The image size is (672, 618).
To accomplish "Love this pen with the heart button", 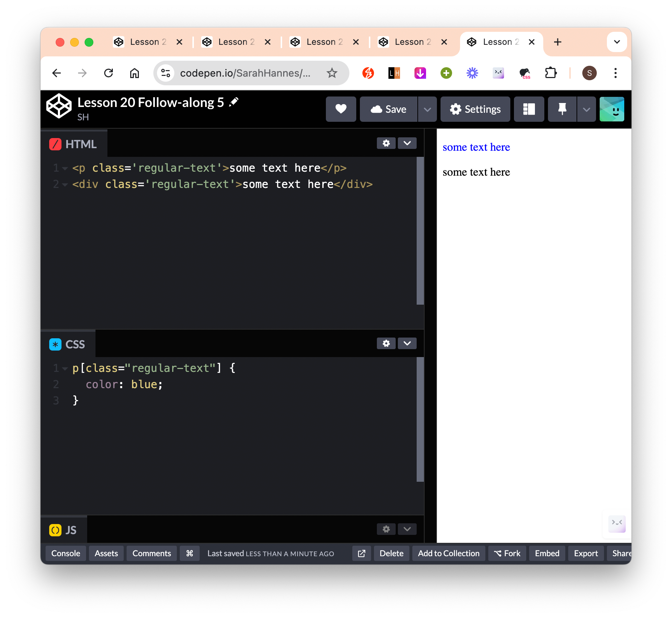I will [341, 109].
